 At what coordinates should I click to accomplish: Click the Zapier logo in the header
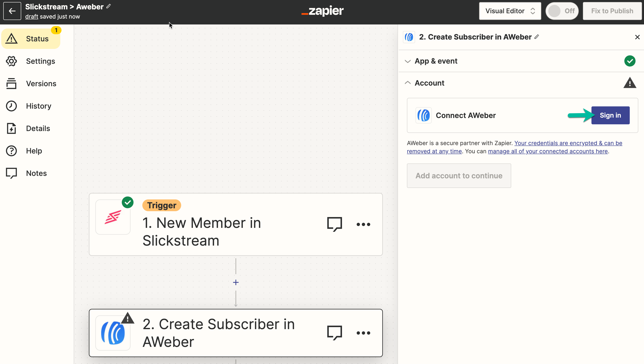322,11
